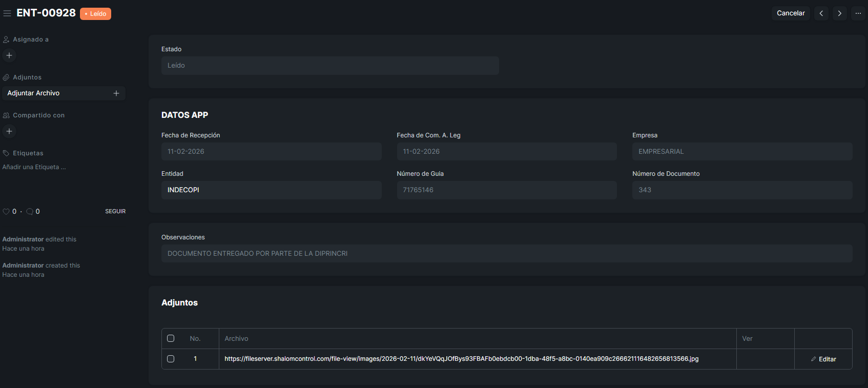Click the Entidad field showing INDECOPI

point(271,190)
